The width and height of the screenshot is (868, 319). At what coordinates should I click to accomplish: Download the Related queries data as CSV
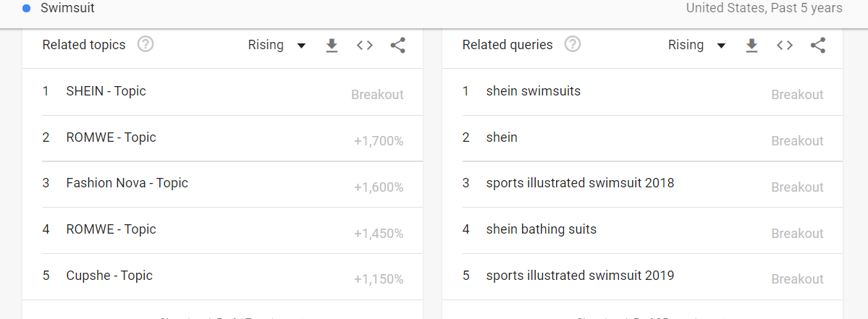[751, 46]
